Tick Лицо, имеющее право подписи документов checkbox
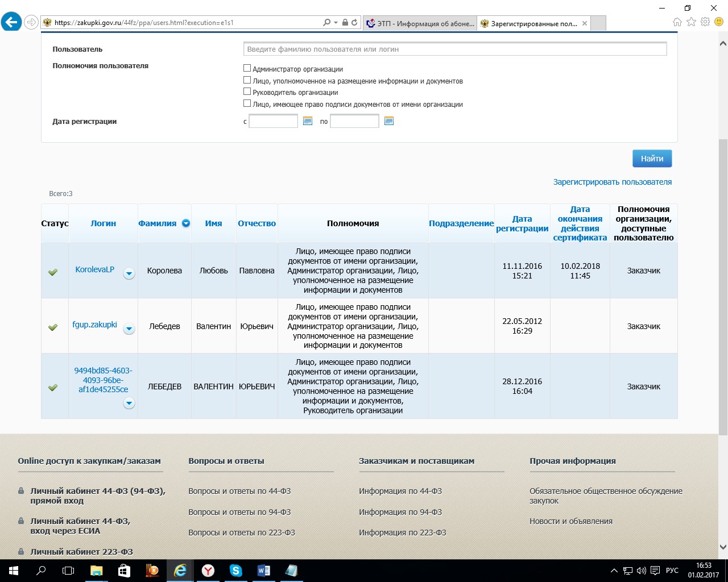This screenshot has width=728, height=582. [247, 103]
